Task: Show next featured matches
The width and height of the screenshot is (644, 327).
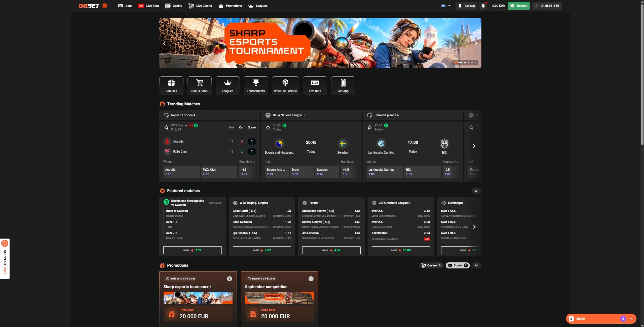Action: pyautogui.click(x=474, y=227)
